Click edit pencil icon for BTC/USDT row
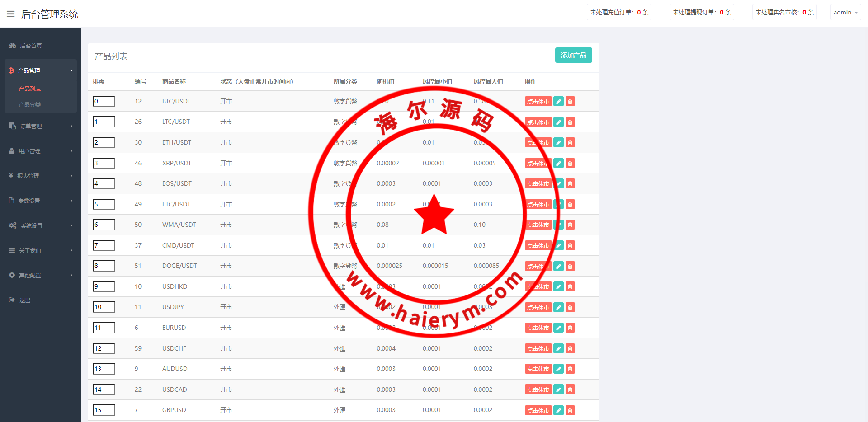 [559, 102]
